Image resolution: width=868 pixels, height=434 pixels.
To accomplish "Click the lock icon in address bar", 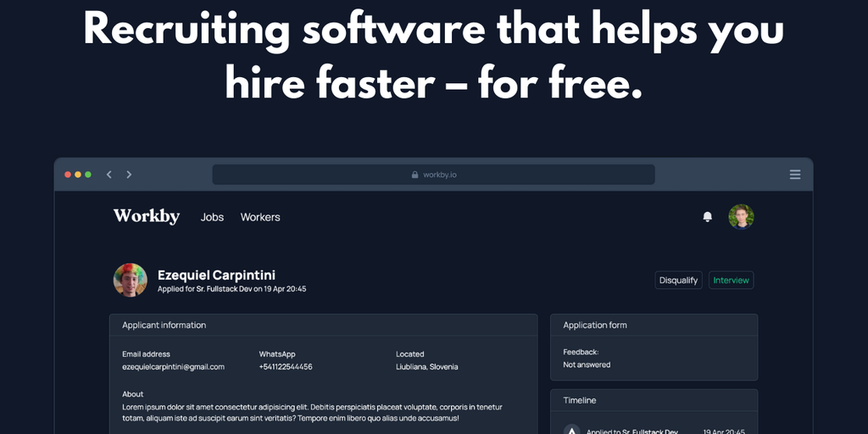I will pyautogui.click(x=415, y=175).
